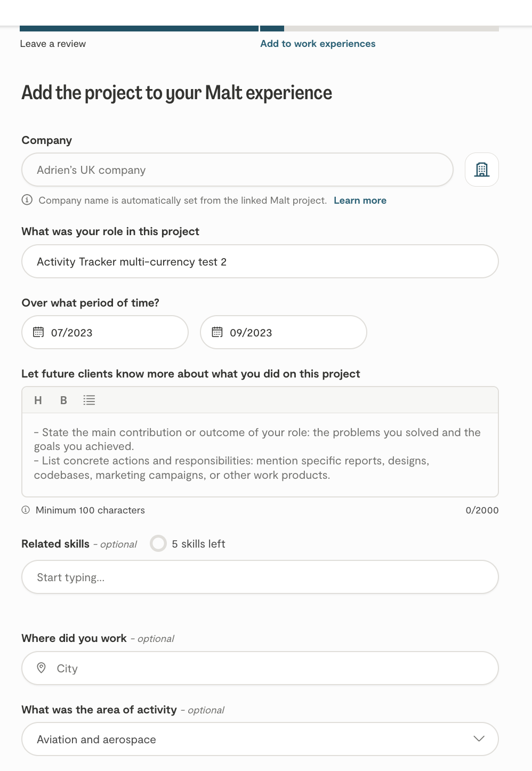Screen dimensions: 532x771
Task: Go to Leave a review step
Action: pos(53,44)
